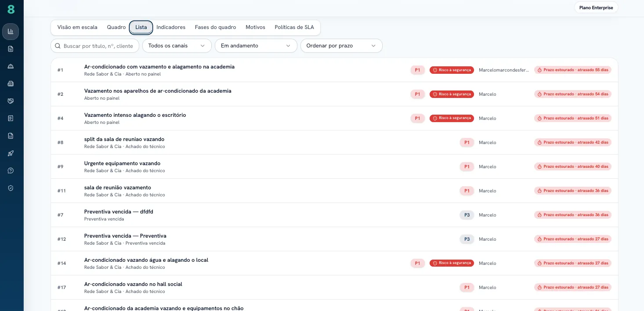
Task: Click the warning icon in row #4 risk badge
Action: click(435, 118)
